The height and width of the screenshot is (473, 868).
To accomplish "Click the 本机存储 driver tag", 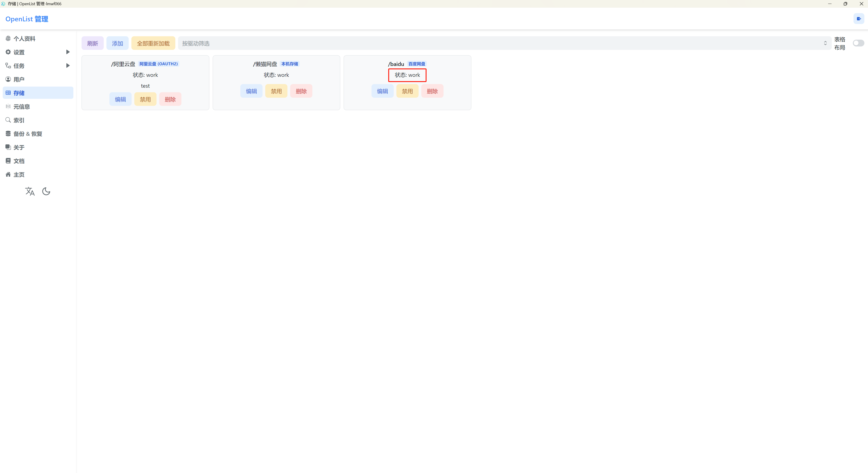I will click(x=290, y=64).
